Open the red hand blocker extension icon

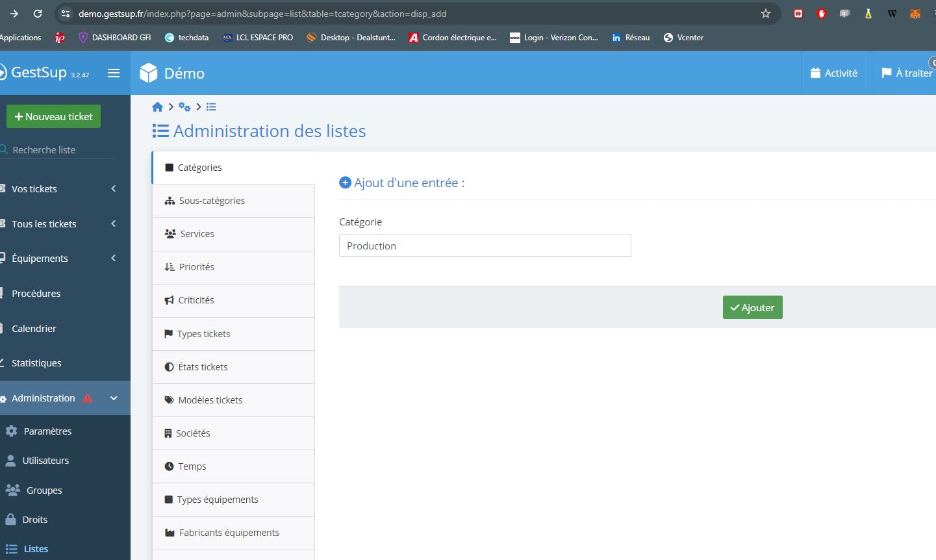pyautogui.click(x=822, y=14)
